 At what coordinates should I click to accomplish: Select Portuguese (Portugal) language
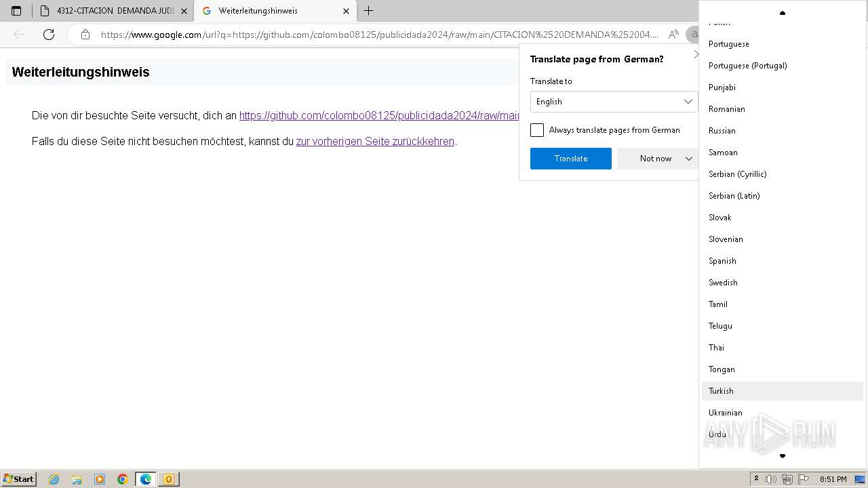(782, 66)
